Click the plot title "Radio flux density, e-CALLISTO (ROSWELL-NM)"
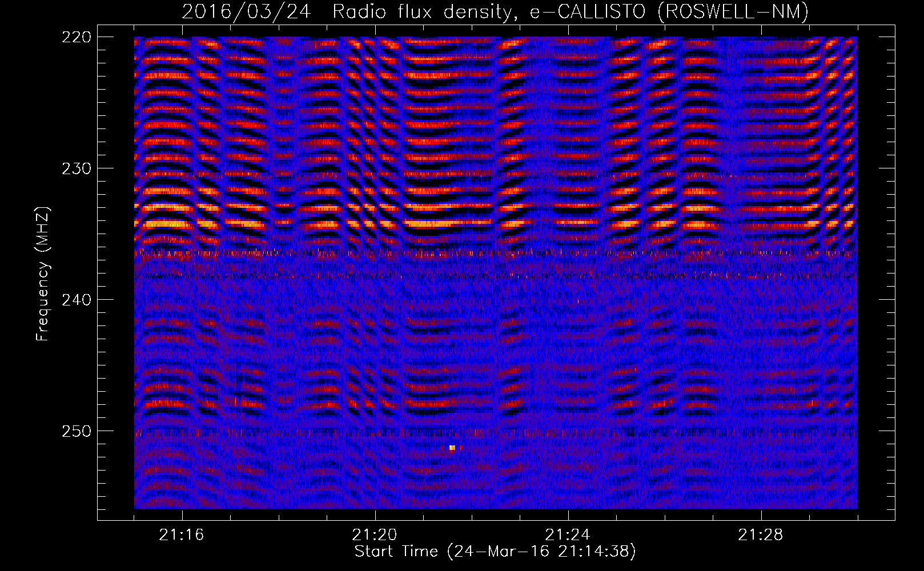The height and width of the screenshot is (571, 924). tap(571, 11)
